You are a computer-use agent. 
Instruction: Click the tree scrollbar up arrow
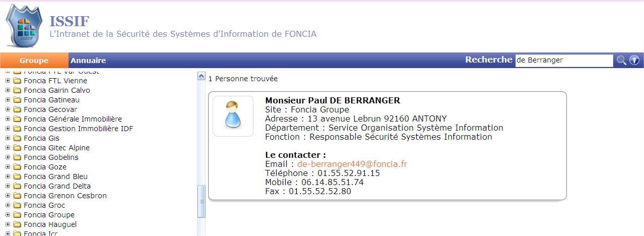coord(201,77)
